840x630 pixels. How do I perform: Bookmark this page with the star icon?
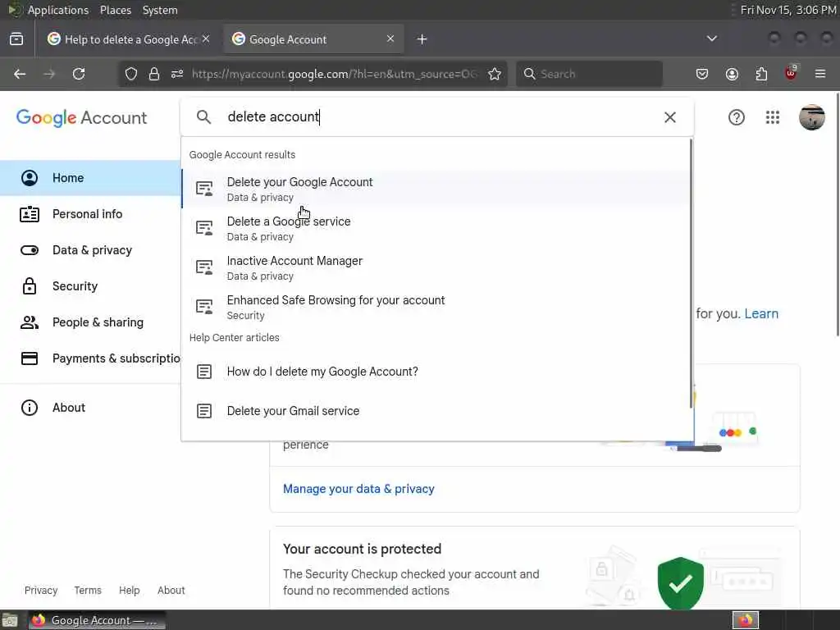click(x=495, y=74)
